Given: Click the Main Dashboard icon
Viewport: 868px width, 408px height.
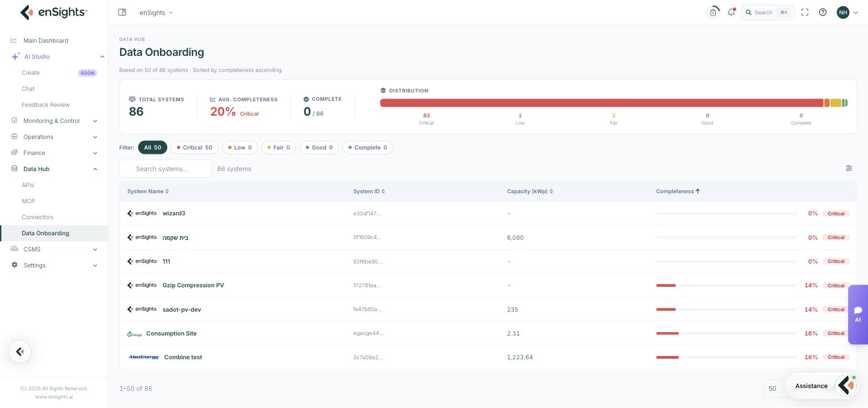Looking at the screenshot, I should (x=14, y=40).
